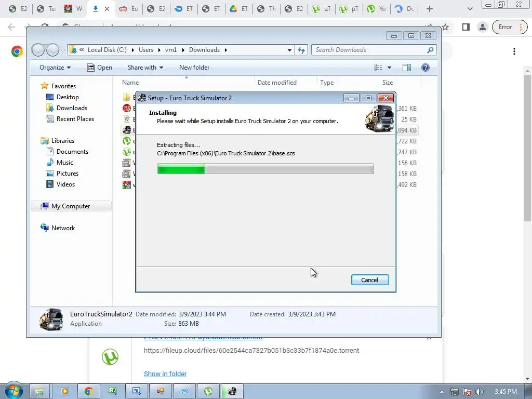Switch to the Google Drive ET tab
This screenshot has height=399, width=532.
(238, 9)
